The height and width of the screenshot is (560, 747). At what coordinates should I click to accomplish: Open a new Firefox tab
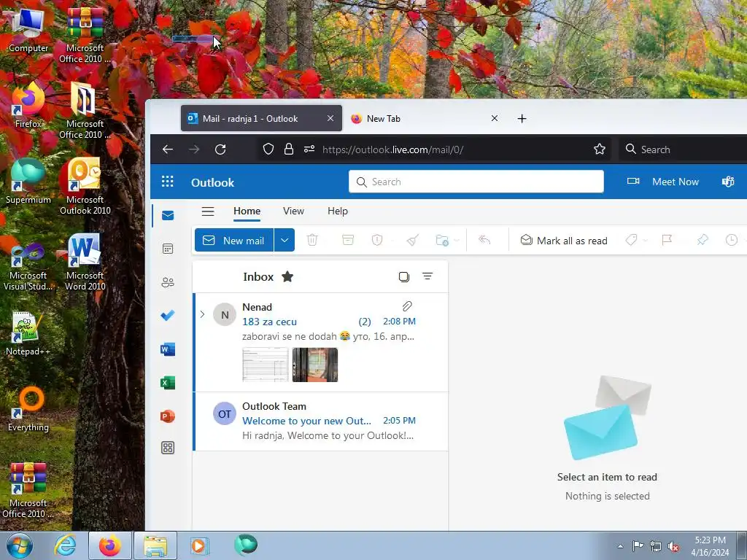point(522,119)
